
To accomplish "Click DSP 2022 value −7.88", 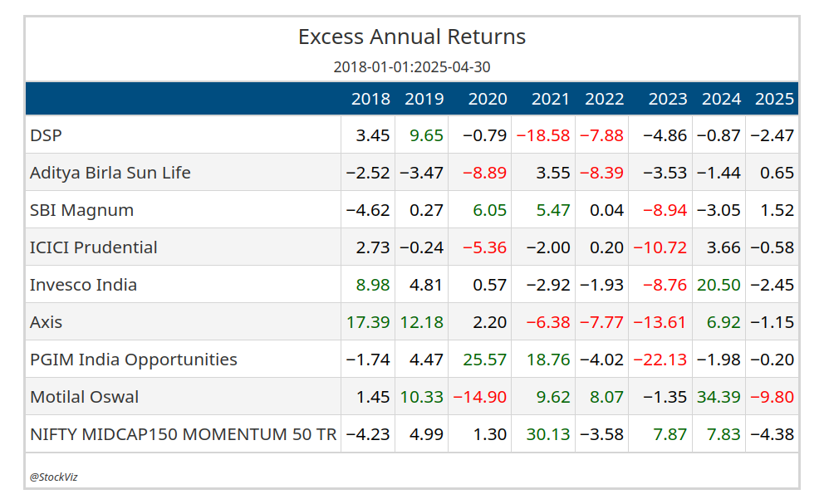I will point(601,135).
